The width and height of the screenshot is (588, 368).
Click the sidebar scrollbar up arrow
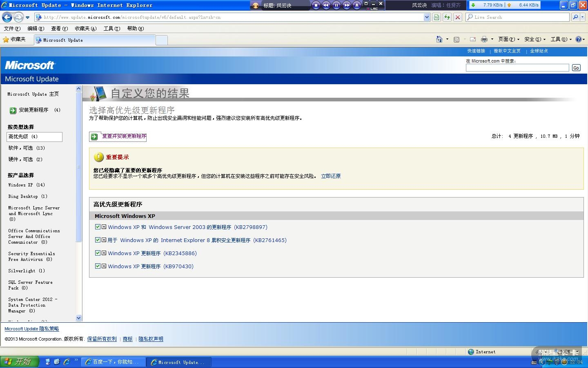79,89
